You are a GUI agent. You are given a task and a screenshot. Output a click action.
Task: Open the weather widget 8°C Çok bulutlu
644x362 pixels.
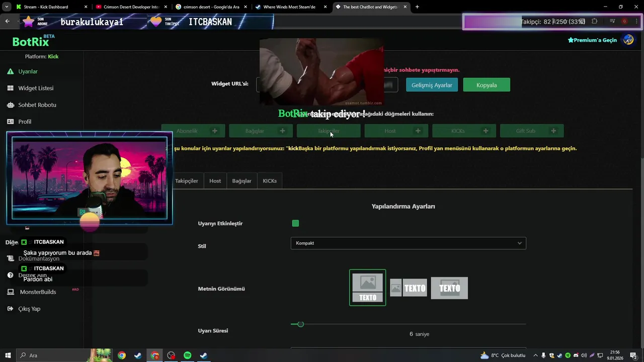coord(503,355)
